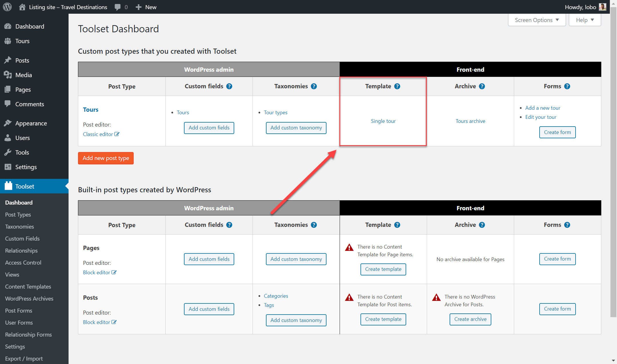
Task: Click the plus icon beside New
Action: click(x=139, y=7)
